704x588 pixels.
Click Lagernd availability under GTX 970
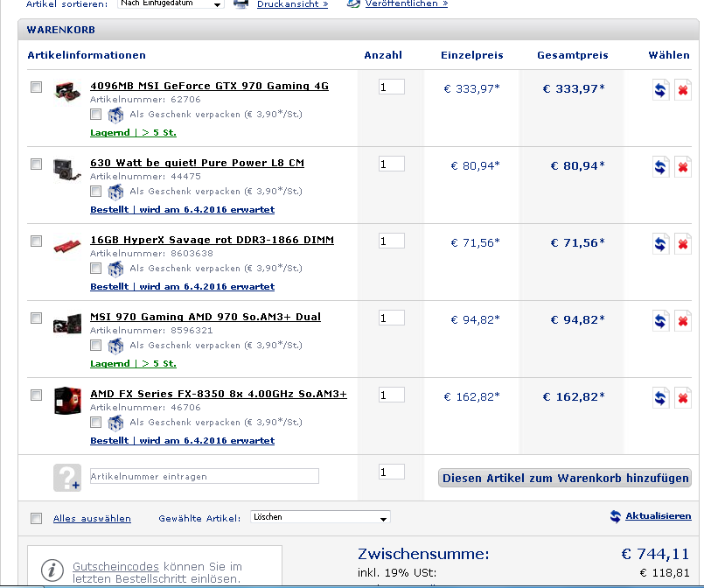(133, 132)
